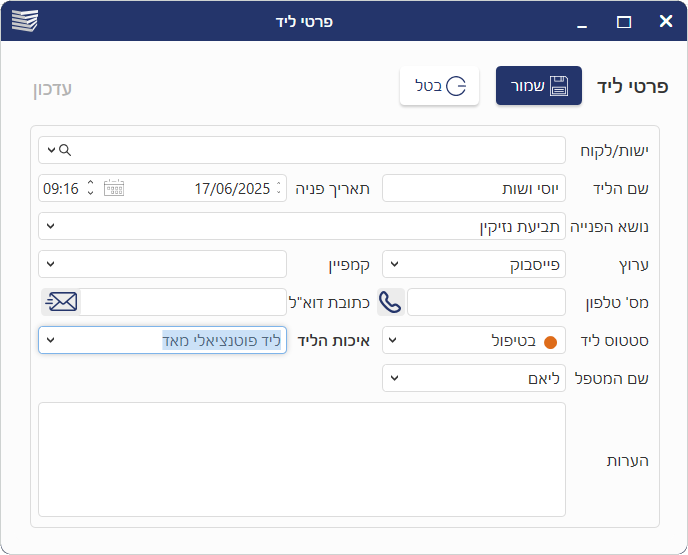
Task: Click the שמור save button
Action: pos(538,86)
